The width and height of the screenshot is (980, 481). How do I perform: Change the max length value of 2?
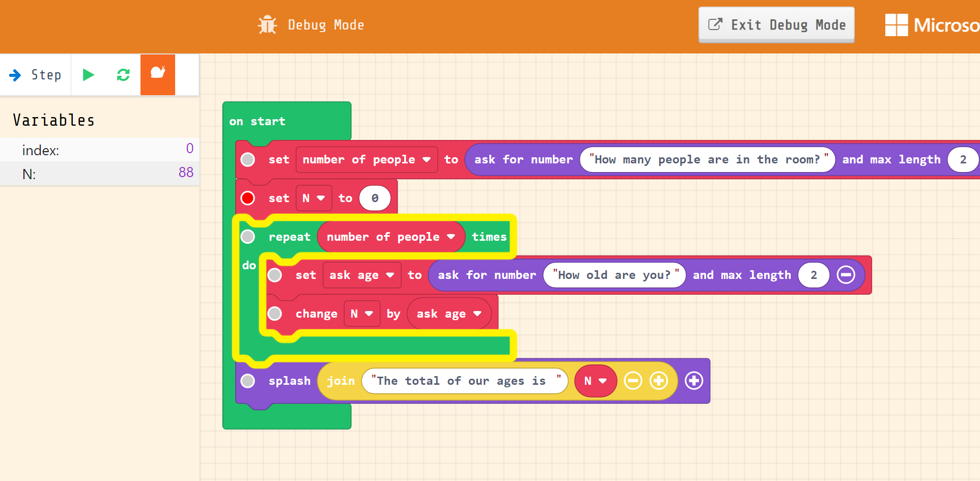coord(813,275)
